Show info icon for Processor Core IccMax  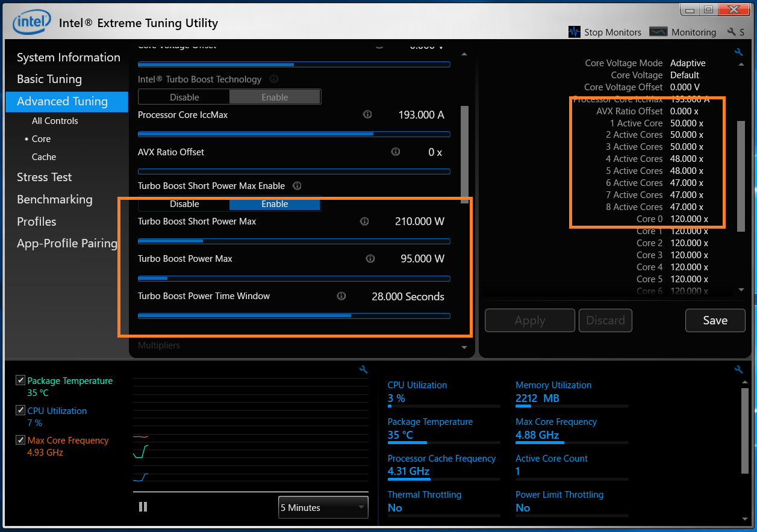click(367, 114)
